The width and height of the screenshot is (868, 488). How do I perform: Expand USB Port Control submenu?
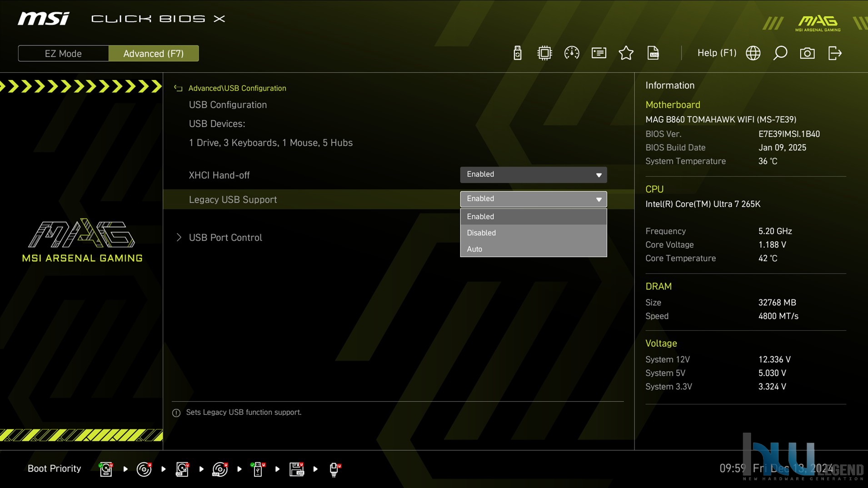pyautogui.click(x=225, y=238)
